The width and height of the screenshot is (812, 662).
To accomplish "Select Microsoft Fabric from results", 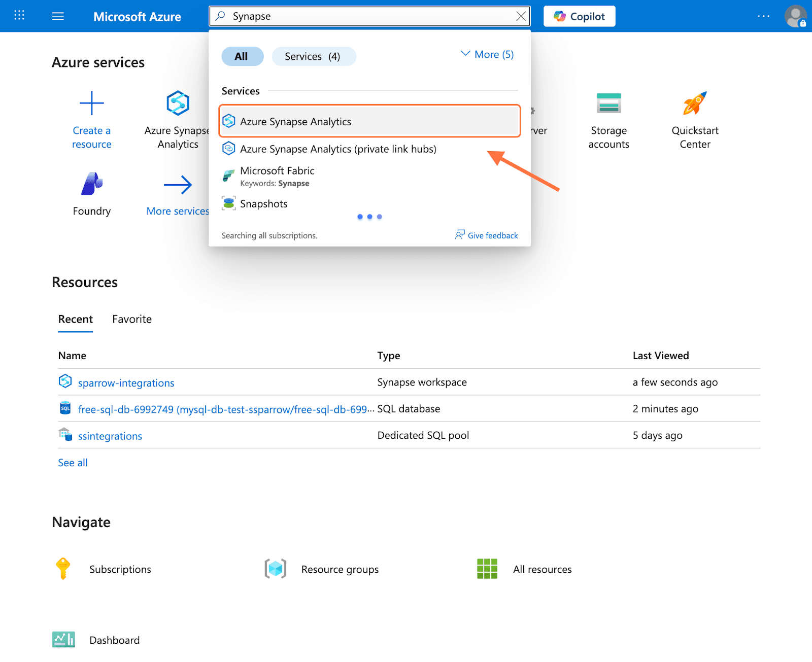I will [277, 171].
